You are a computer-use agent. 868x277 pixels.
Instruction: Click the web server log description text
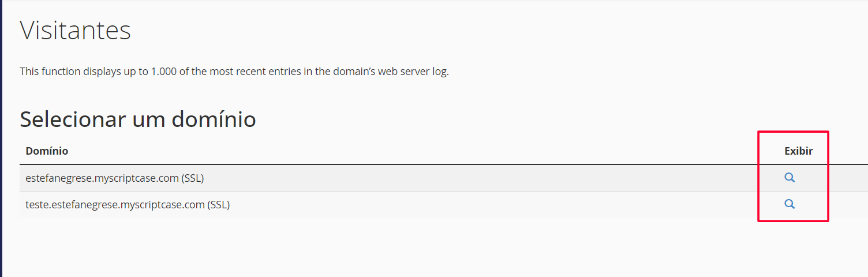234,72
